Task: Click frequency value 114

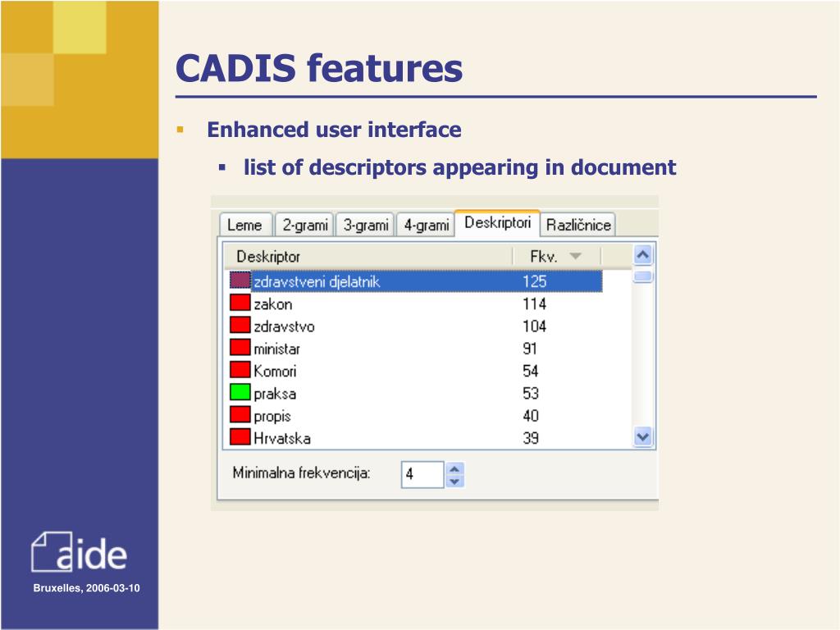Action: (x=534, y=304)
